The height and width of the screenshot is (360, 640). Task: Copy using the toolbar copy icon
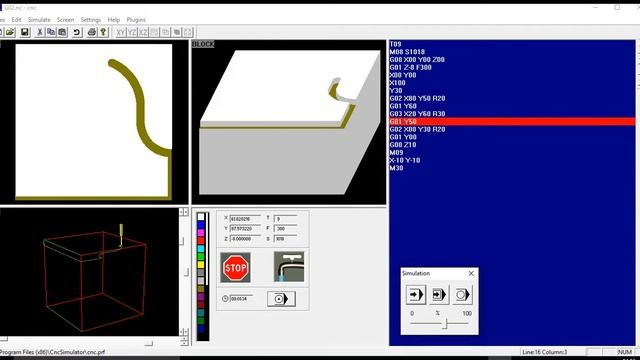[x=51, y=32]
